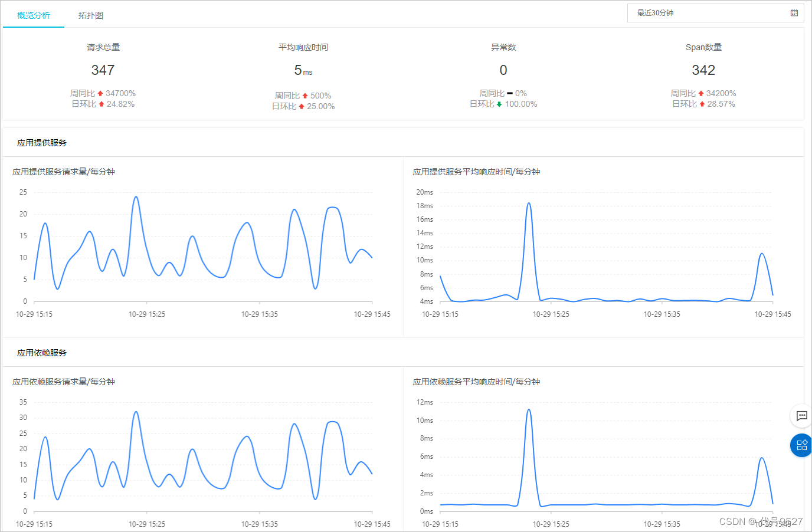Click the 应用提供服务 section header
812x532 pixels.
[42, 143]
